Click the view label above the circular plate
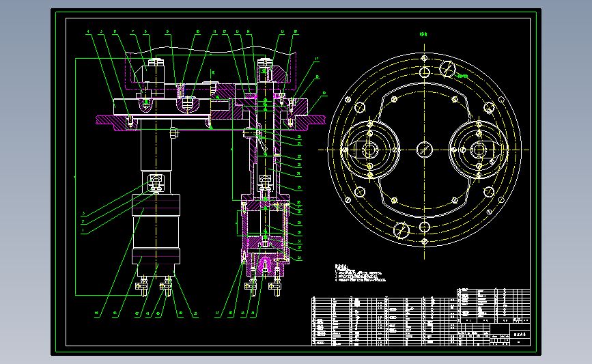Screen dimensions: 592x364 [423, 34]
